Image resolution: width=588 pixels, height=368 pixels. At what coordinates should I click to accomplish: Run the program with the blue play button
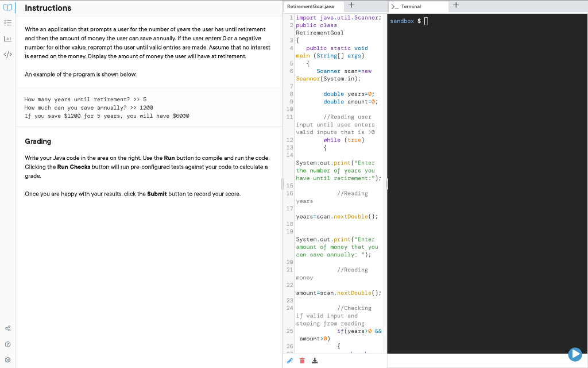(x=575, y=354)
